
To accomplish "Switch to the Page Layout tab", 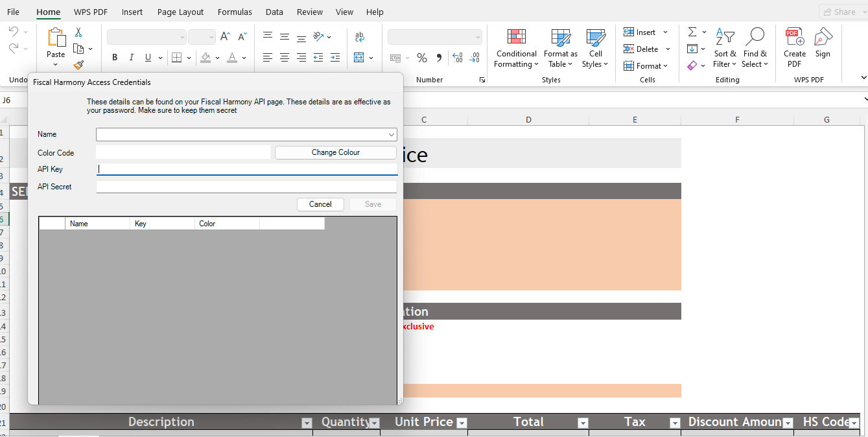I will click(180, 12).
